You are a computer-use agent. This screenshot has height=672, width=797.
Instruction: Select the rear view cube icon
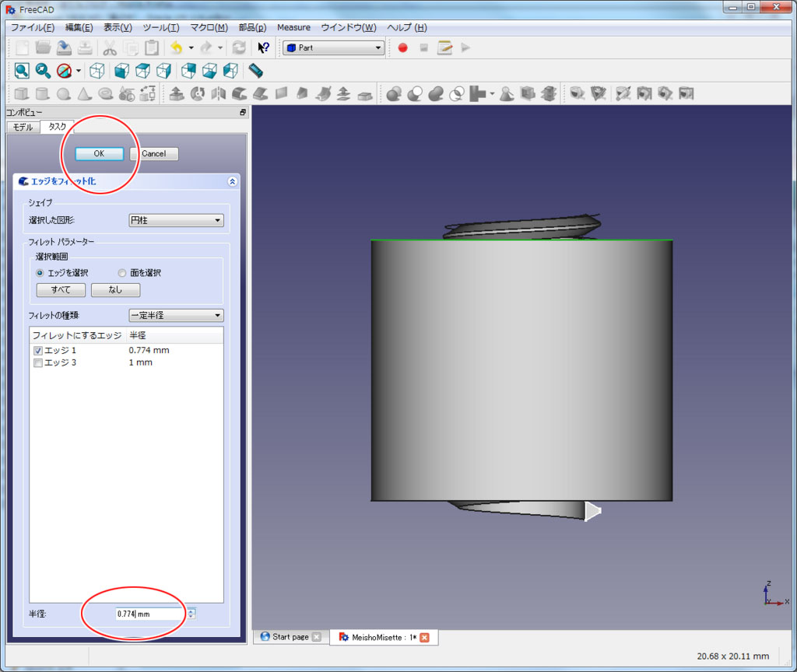point(188,71)
